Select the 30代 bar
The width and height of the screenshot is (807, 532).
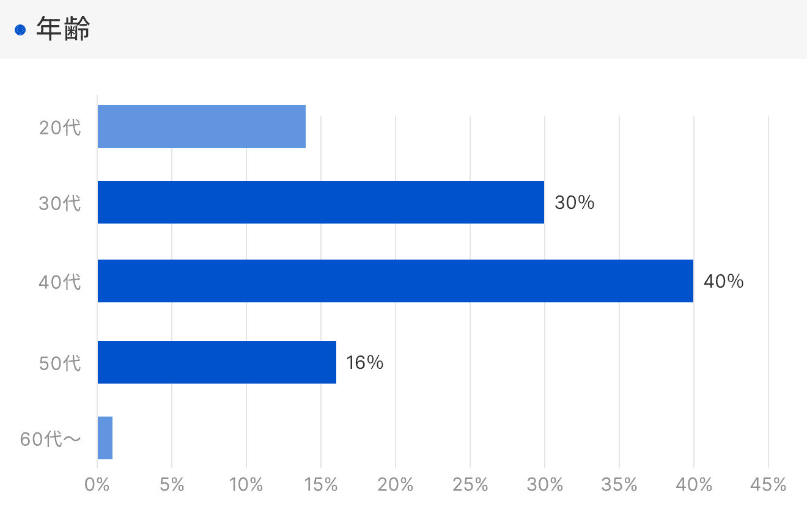[320, 202]
